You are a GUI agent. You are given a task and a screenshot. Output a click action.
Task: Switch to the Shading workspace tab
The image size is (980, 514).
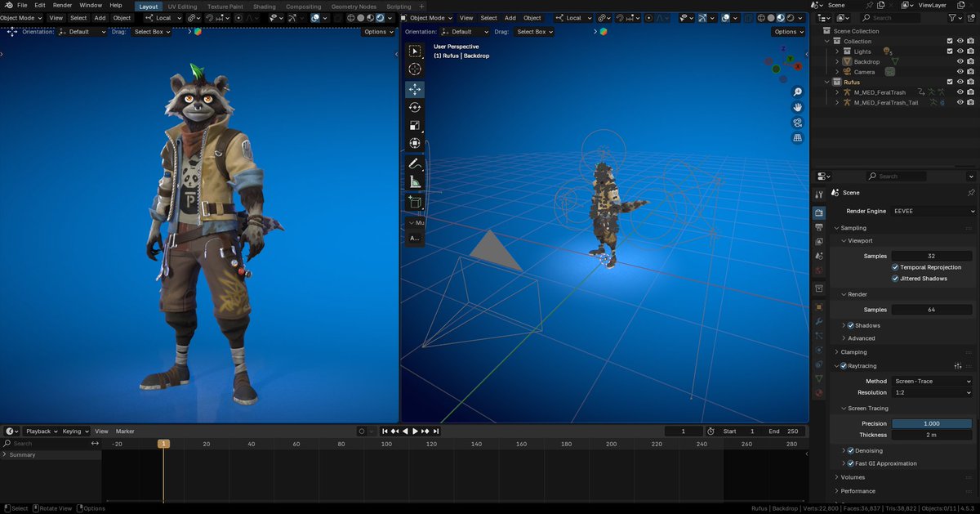click(264, 7)
